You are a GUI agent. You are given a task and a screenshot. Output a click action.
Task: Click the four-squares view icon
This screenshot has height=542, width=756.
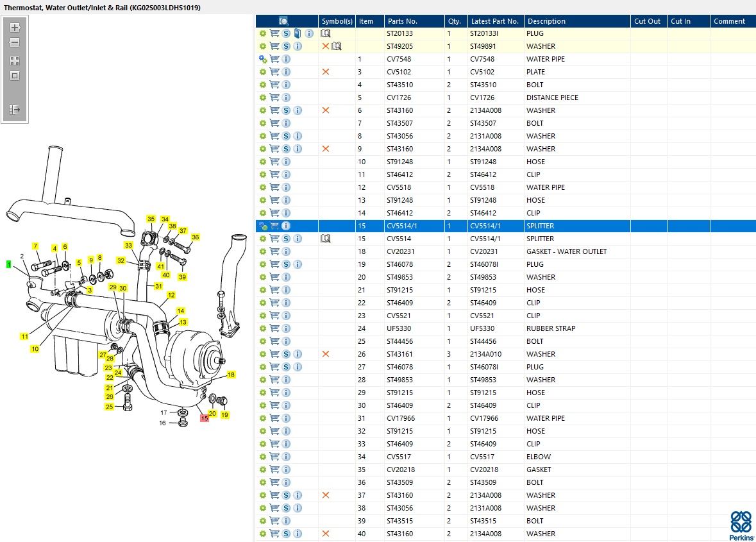click(x=15, y=61)
